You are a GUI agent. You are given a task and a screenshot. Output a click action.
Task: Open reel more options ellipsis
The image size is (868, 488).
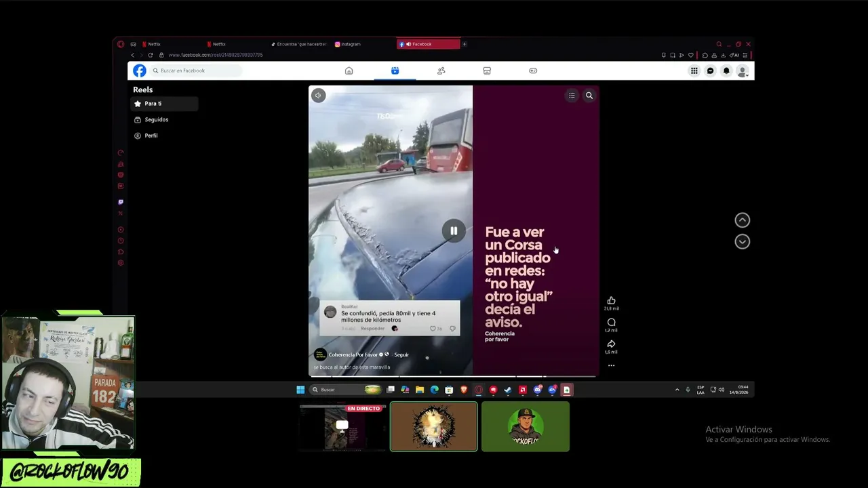(611, 365)
